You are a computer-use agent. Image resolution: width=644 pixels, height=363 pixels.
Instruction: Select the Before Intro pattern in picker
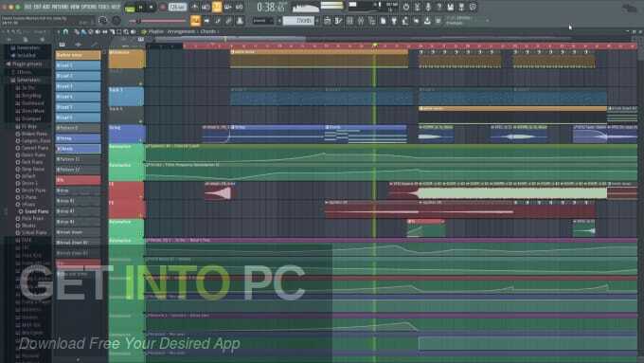point(78,55)
